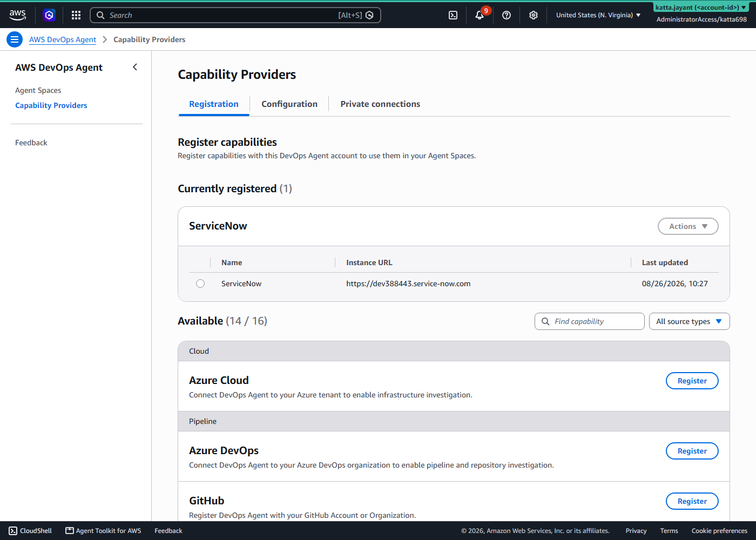Click the Currently registered (1) heading
The image size is (756, 540).
235,188
